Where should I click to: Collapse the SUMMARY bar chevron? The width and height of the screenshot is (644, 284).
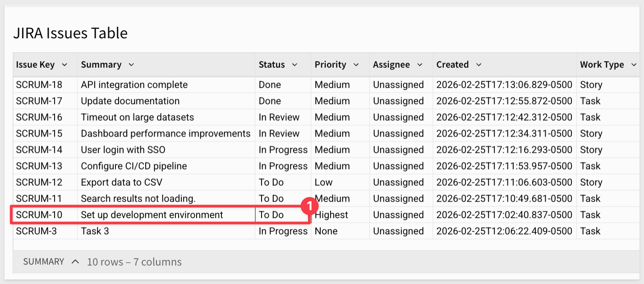click(75, 262)
